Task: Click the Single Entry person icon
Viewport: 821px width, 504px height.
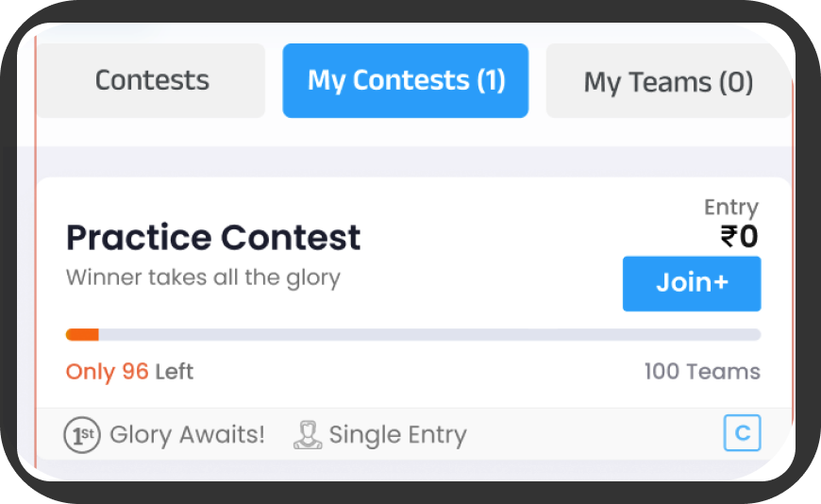Action: [x=308, y=435]
